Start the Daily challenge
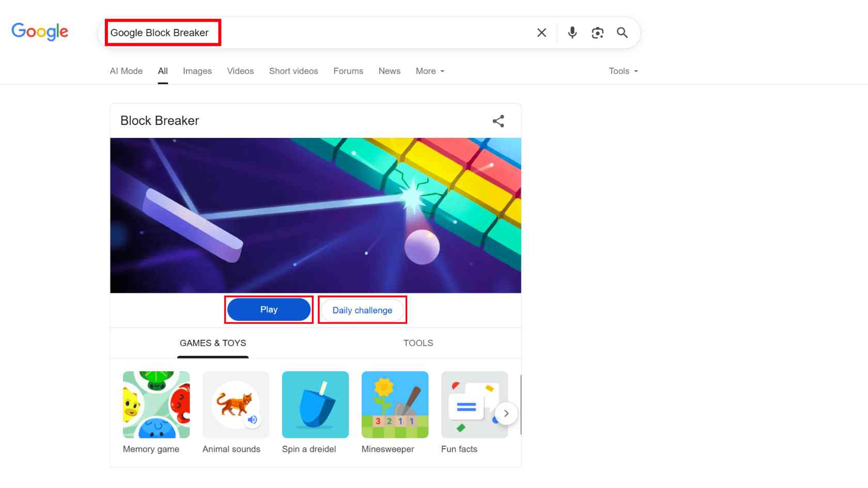This screenshot has width=868, height=488. [362, 310]
